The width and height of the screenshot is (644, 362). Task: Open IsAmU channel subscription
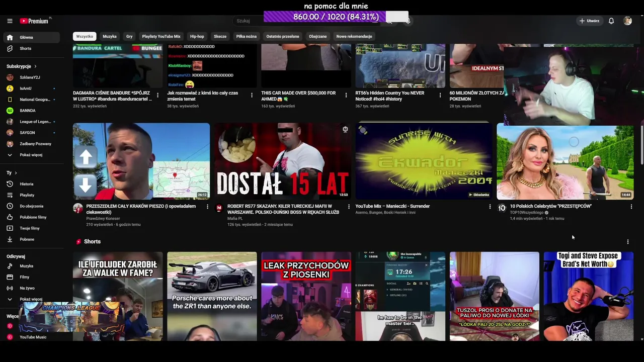pyautogui.click(x=32, y=88)
